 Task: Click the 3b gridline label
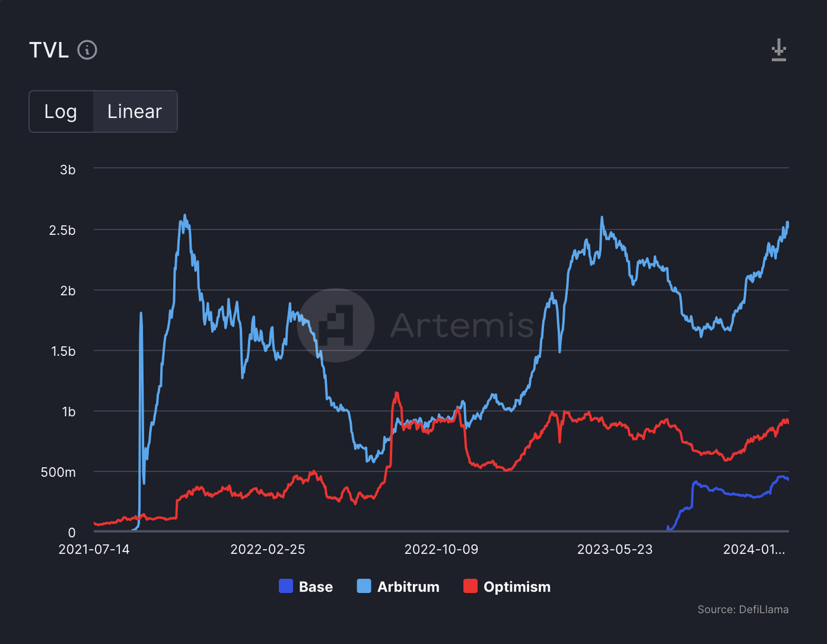click(67, 170)
